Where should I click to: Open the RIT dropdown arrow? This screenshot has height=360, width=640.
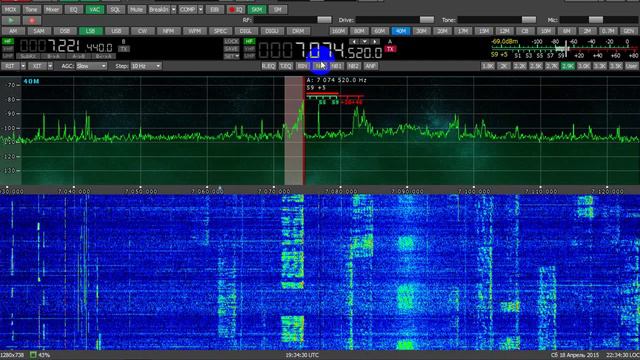(x=23, y=66)
